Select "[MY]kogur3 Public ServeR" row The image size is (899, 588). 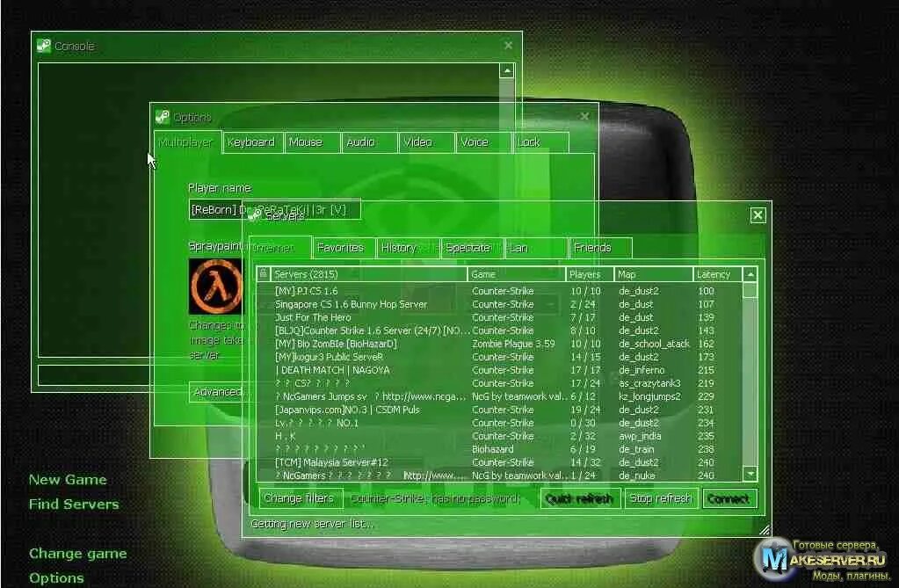click(500, 357)
